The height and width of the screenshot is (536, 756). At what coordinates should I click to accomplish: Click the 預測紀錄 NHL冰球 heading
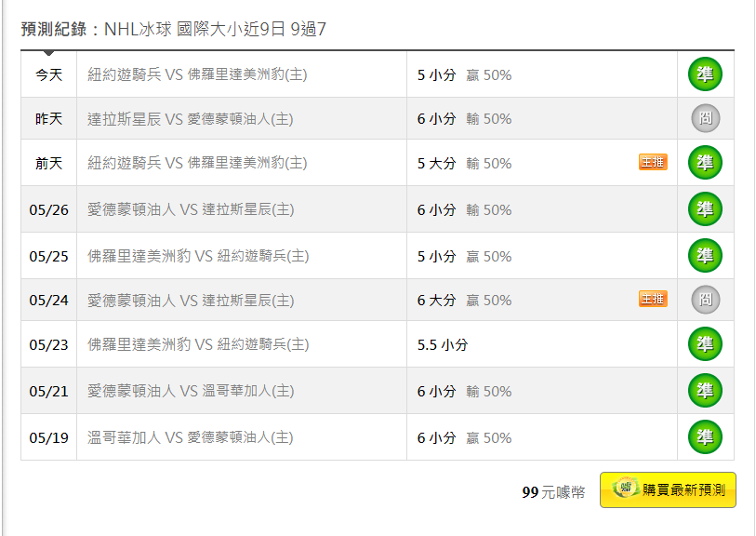click(x=173, y=29)
